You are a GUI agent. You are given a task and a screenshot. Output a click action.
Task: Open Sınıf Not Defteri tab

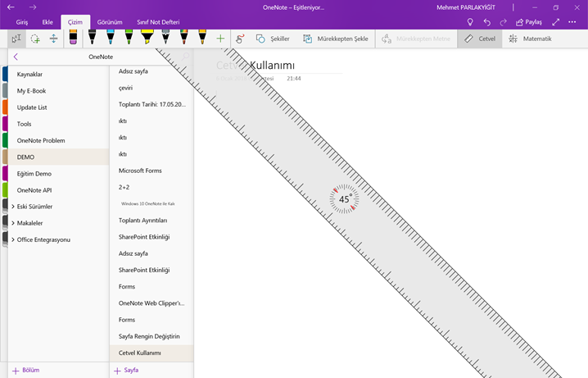(158, 22)
